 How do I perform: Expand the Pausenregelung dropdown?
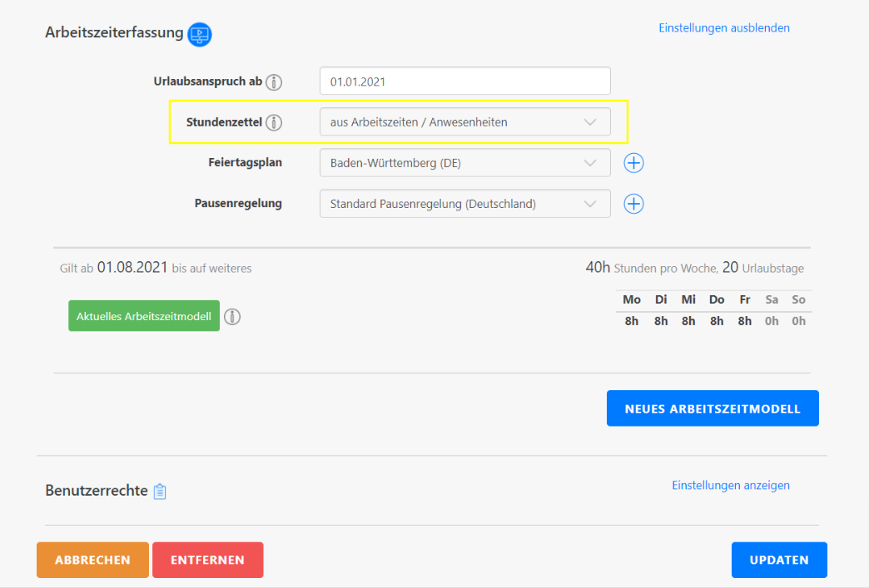[x=464, y=204]
